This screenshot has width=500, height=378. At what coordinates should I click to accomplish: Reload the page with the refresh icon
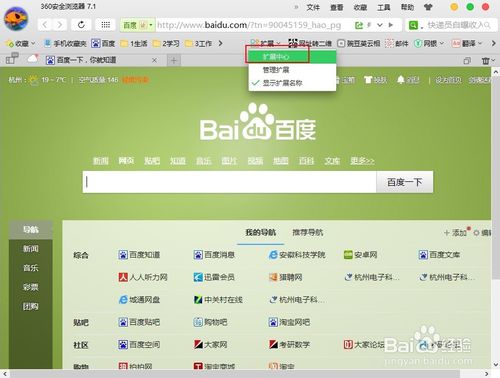pos(81,25)
